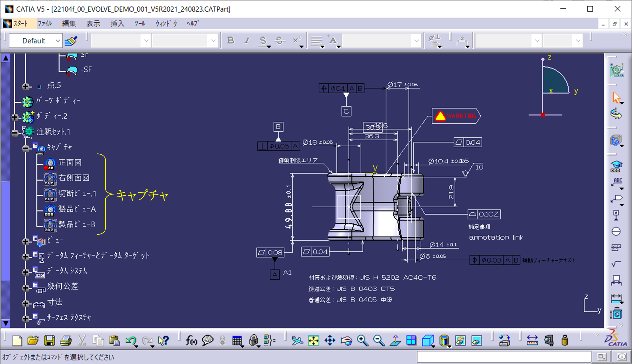Click the Select arrow tool in right toolbar

(616, 98)
